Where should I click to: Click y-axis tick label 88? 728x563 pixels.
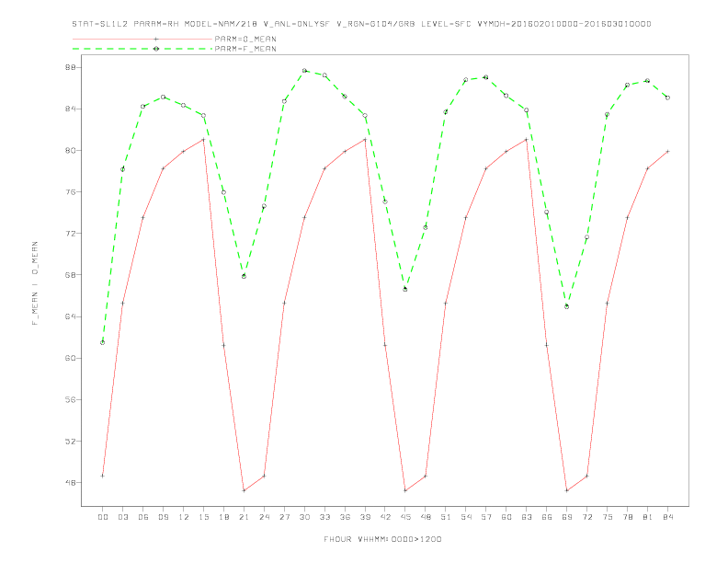point(70,67)
